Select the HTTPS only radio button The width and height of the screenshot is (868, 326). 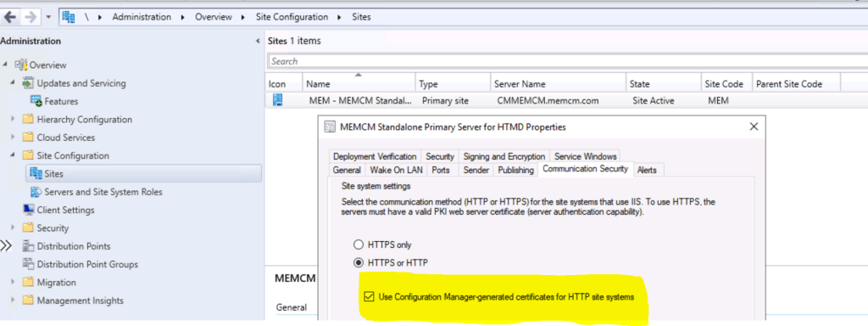pos(359,244)
